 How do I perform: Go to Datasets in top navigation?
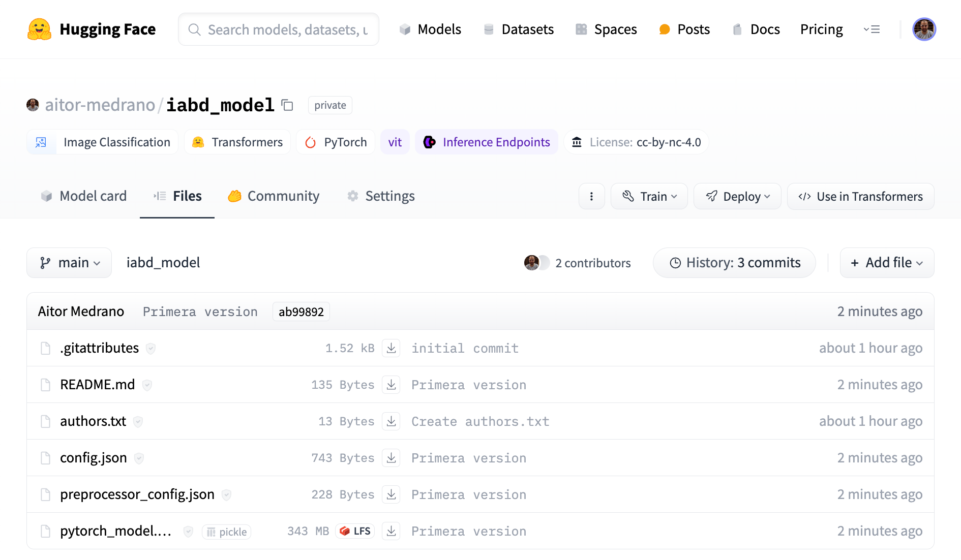coord(519,29)
